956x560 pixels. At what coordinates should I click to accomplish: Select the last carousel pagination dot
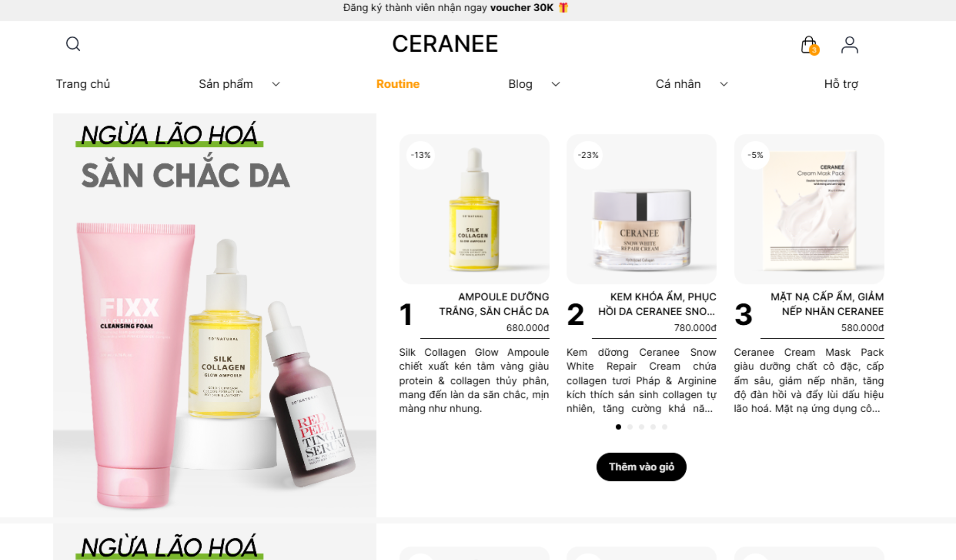[x=665, y=427]
